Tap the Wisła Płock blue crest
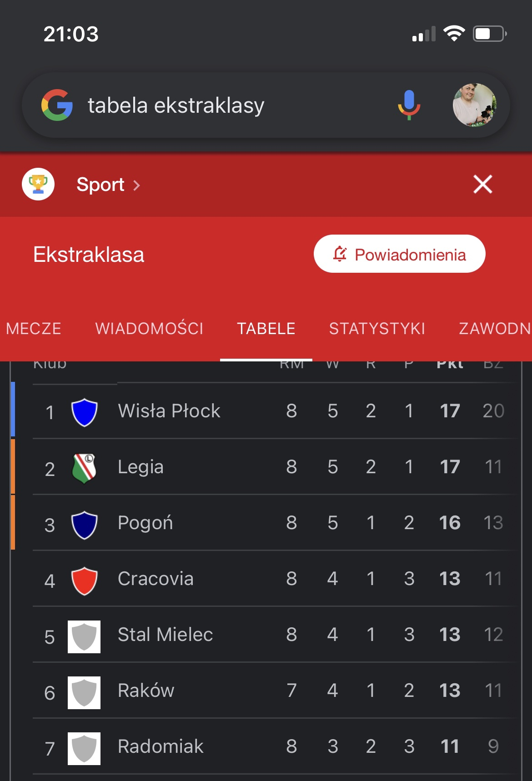Image resolution: width=532 pixels, height=781 pixels. point(84,412)
